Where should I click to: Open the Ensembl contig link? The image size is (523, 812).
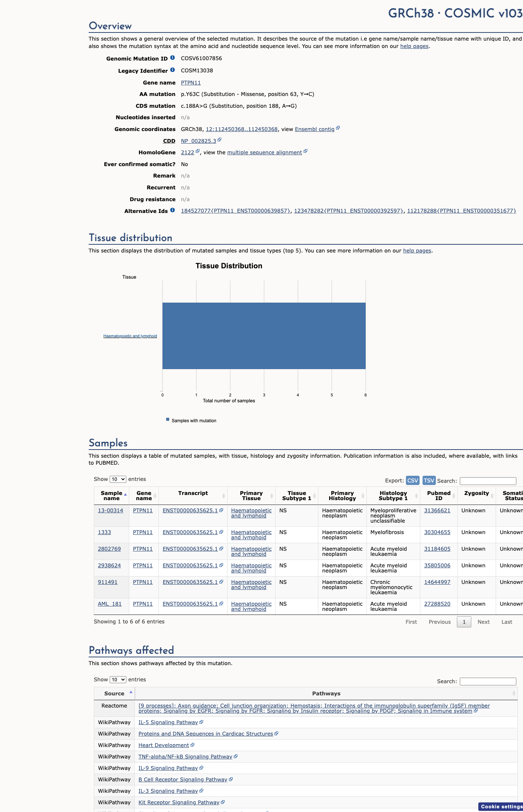tap(314, 129)
